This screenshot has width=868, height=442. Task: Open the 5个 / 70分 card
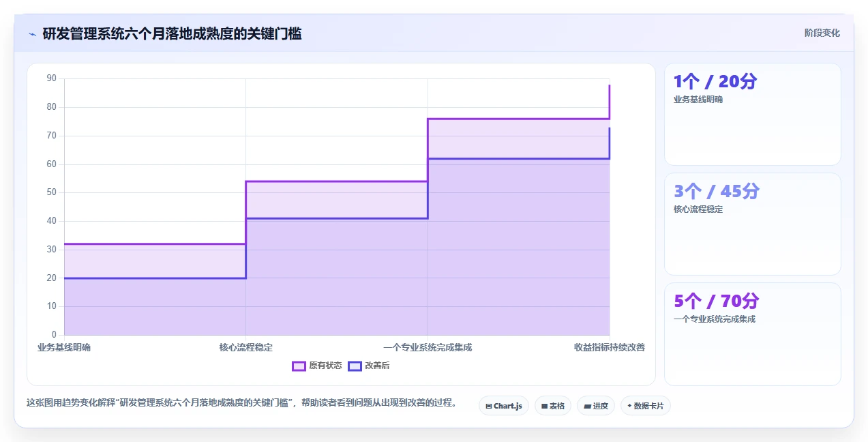(x=753, y=334)
